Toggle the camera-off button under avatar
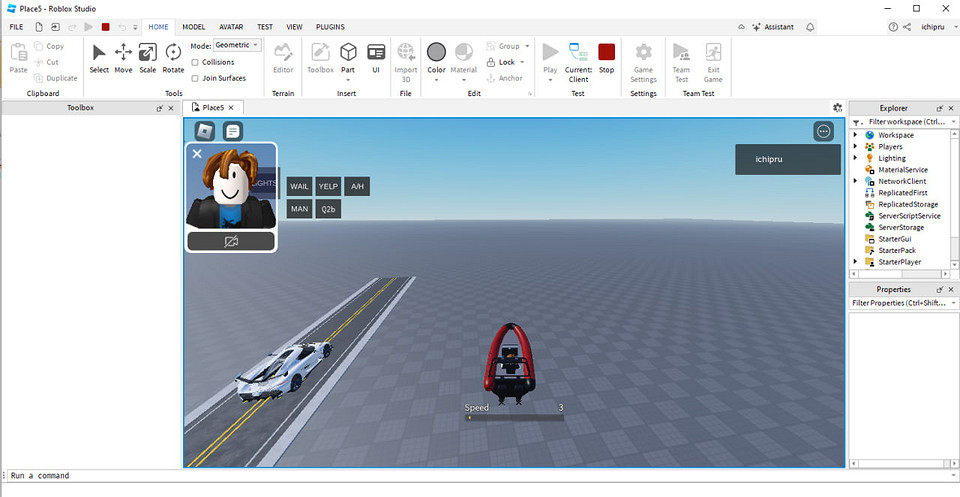 (x=231, y=242)
